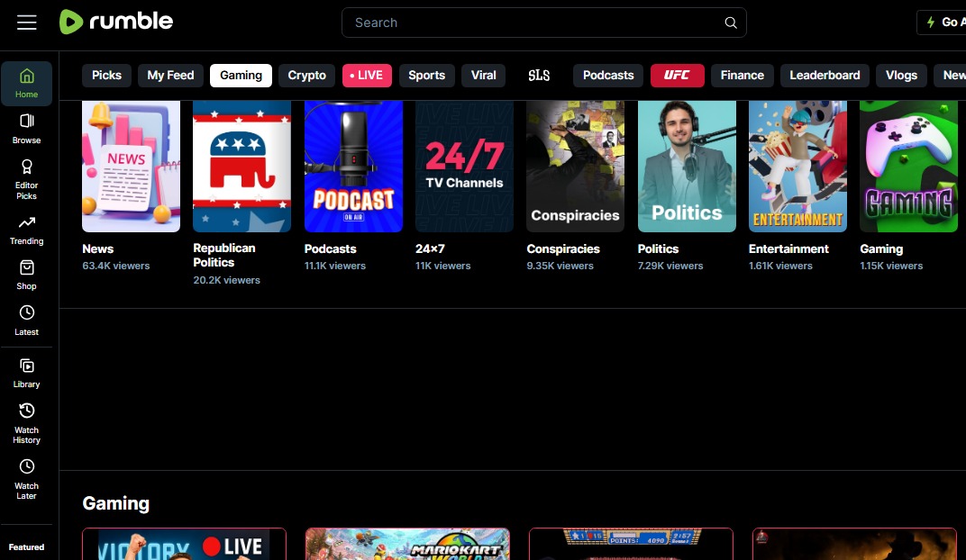The width and height of the screenshot is (966, 560).
Task: Open the Shop sidebar icon
Action: pyautogui.click(x=26, y=275)
